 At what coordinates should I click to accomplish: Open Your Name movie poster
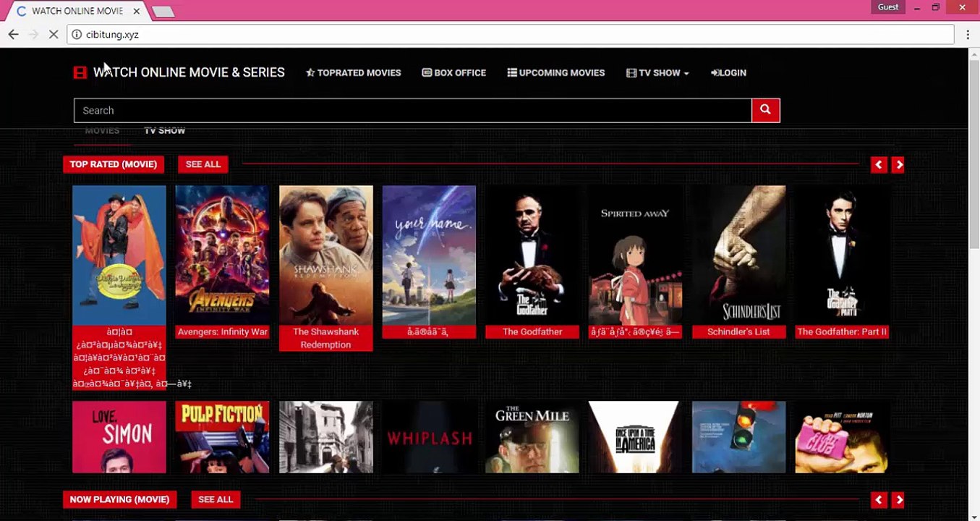(429, 255)
